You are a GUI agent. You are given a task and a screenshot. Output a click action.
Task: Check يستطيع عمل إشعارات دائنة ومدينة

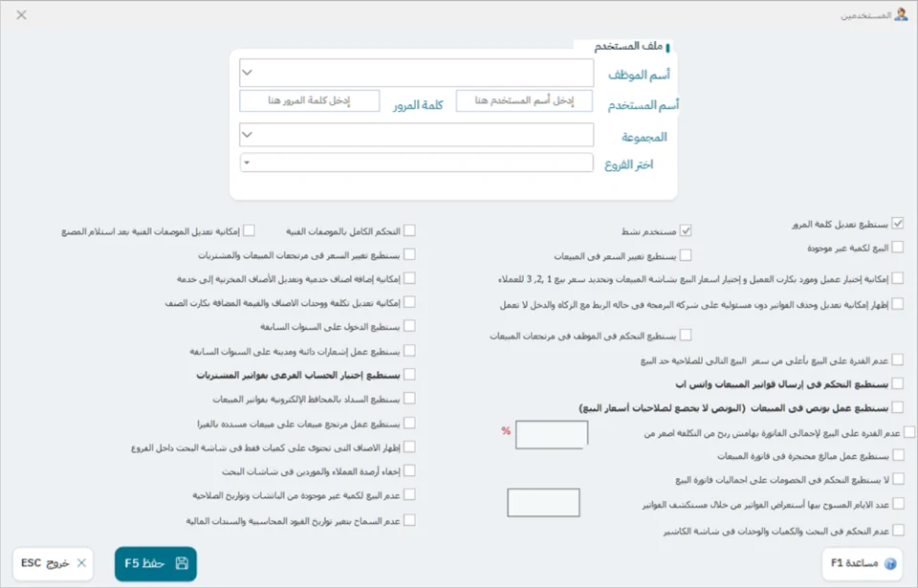tap(410, 350)
